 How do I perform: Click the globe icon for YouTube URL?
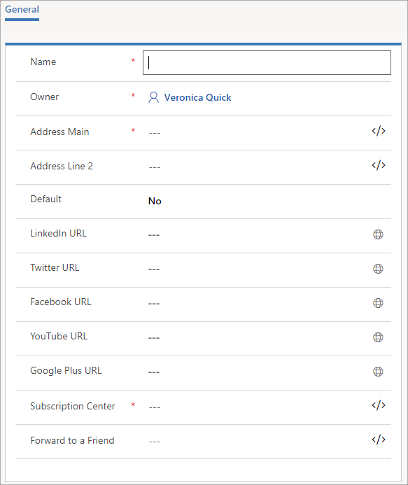click(378, 337)
